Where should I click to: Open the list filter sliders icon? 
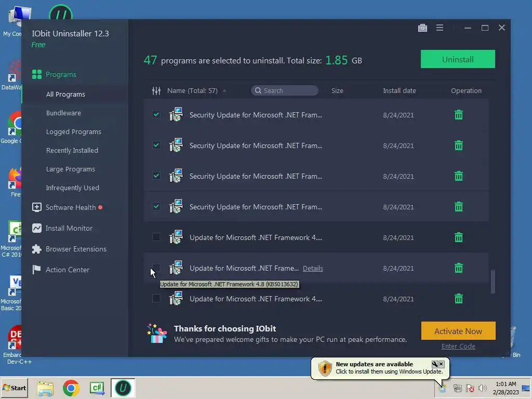156,90
